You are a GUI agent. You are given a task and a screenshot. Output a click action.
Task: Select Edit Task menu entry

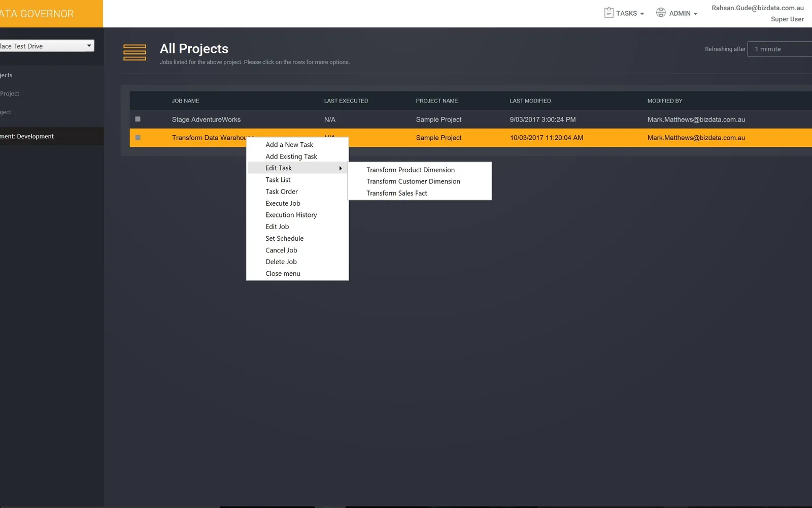(x=297, y=168)
